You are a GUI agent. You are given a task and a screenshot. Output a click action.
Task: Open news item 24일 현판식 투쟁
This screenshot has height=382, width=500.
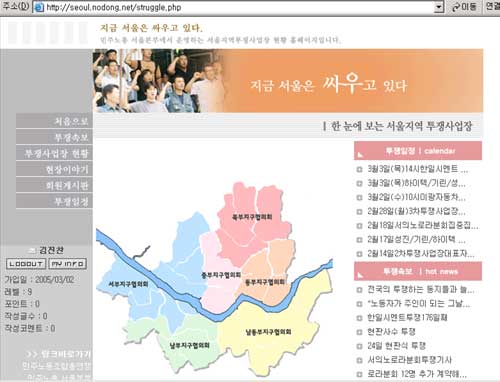click(396, 345)
